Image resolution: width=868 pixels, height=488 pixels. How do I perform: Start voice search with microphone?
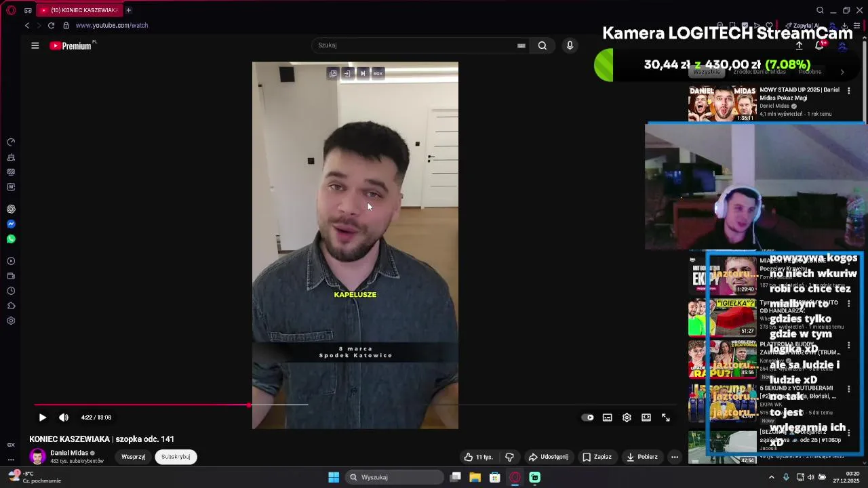pyautogui.click(x=570, y=45)
